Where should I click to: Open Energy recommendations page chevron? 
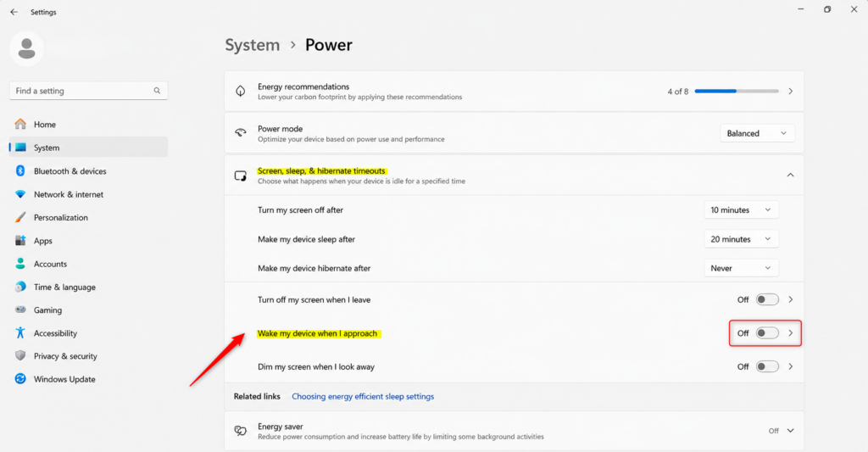791,91
